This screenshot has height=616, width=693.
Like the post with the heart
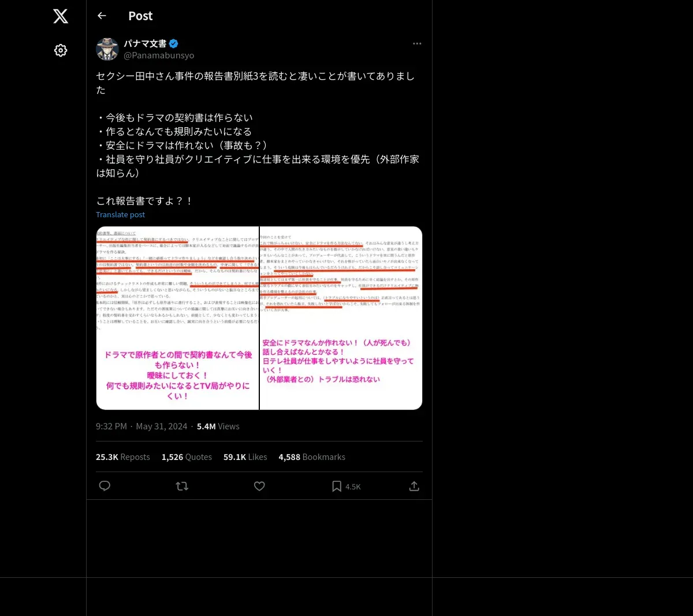tap(259, 486)
